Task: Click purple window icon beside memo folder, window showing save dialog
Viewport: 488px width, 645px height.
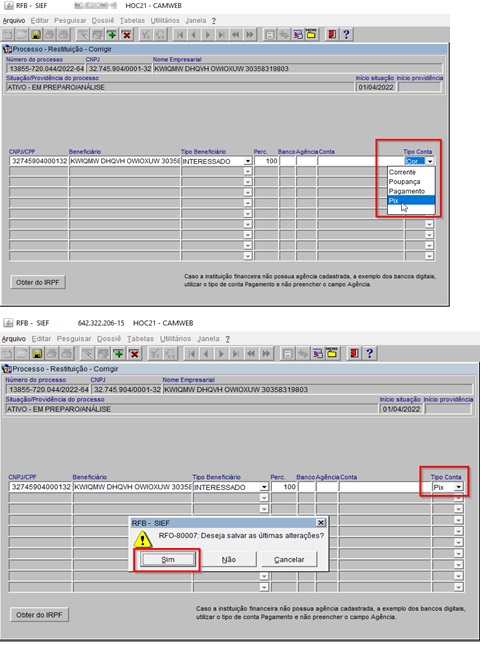Action: point(318,353)
